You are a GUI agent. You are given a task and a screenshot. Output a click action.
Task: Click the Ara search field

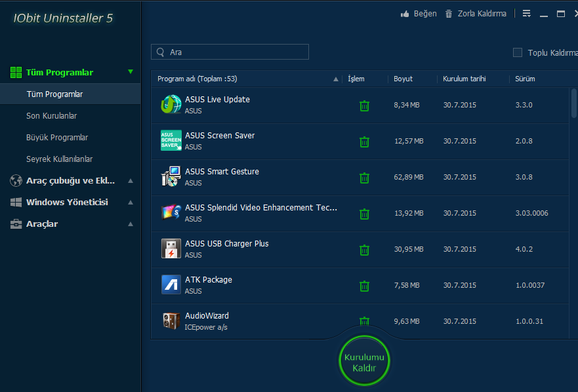tap(230, 52)
